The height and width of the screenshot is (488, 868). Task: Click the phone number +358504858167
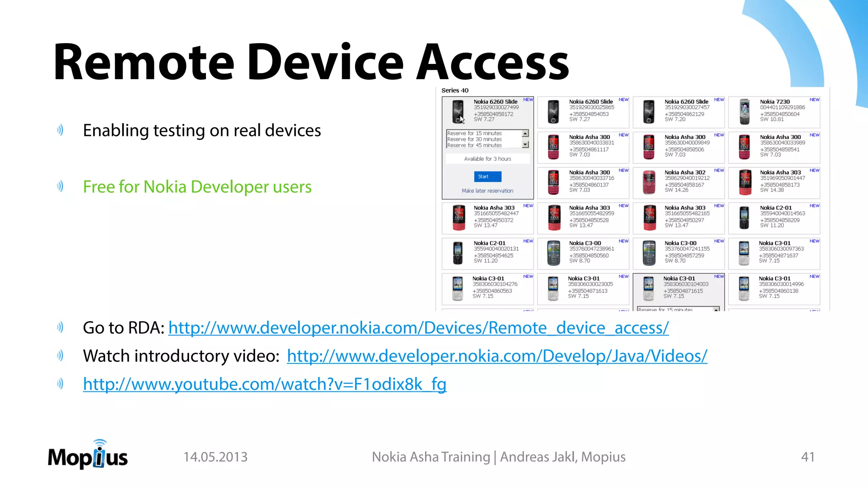coord(684,185)
